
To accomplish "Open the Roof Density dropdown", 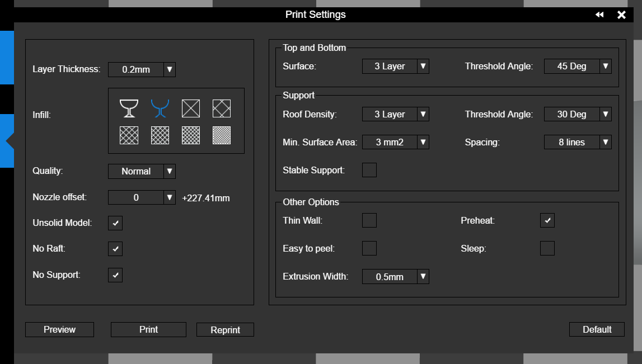I will pos(396,114).
